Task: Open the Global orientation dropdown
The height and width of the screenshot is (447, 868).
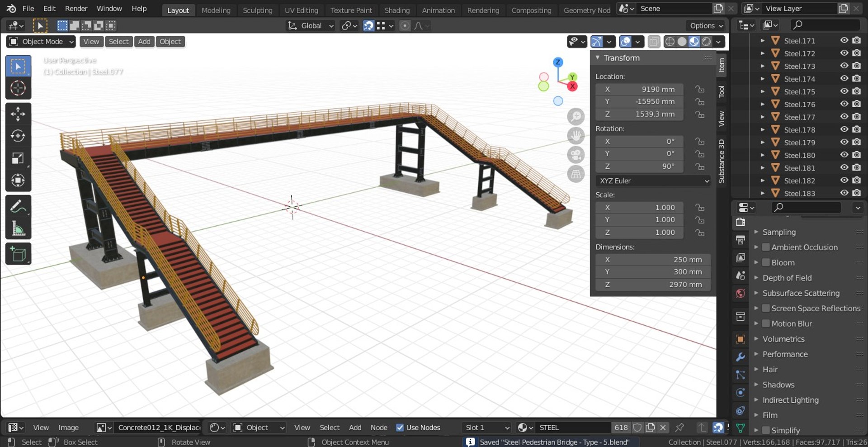Action: point(311,26)
